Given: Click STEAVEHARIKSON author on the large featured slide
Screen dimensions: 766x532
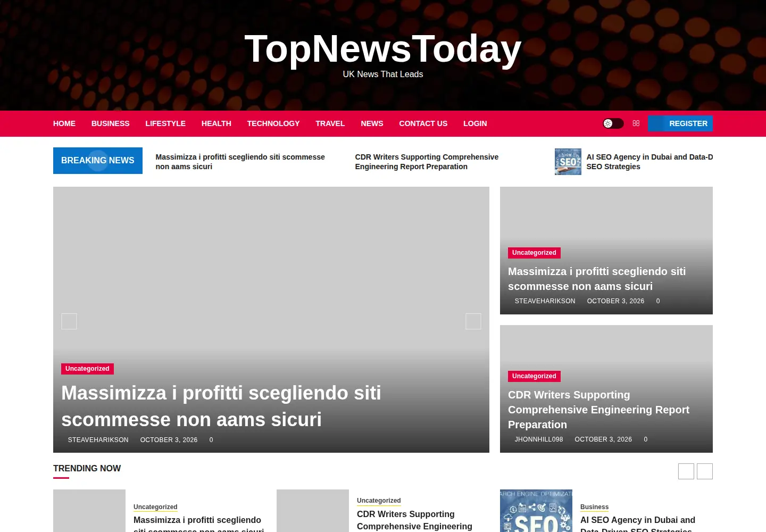Looking at the screenshot, I should coord(98,440).
